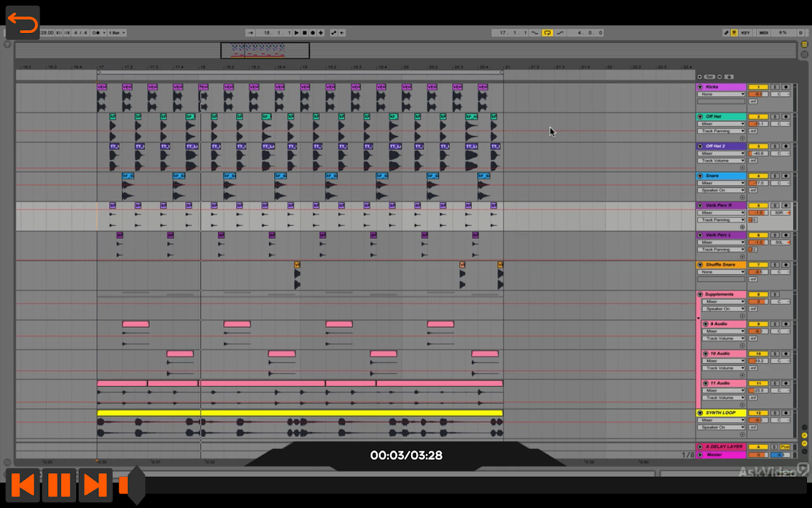812x508 pixels.
Task: Add automation lane on Verb Perc R track
Action: (742, 227)
